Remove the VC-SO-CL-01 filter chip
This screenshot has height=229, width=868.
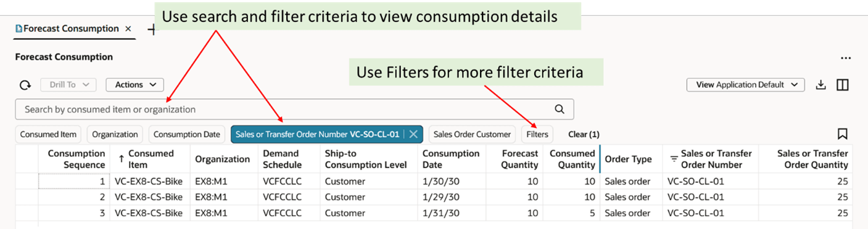click(x=413, y=134)
